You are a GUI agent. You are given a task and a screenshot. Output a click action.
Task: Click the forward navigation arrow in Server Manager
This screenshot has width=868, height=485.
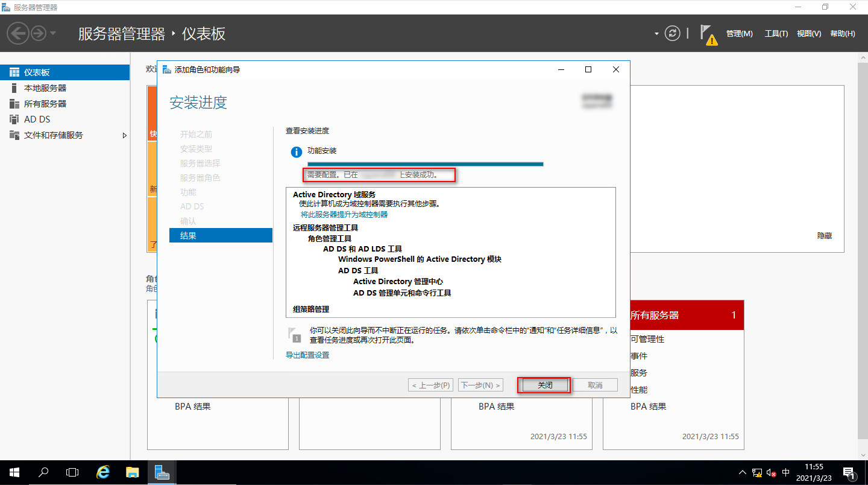39,33
